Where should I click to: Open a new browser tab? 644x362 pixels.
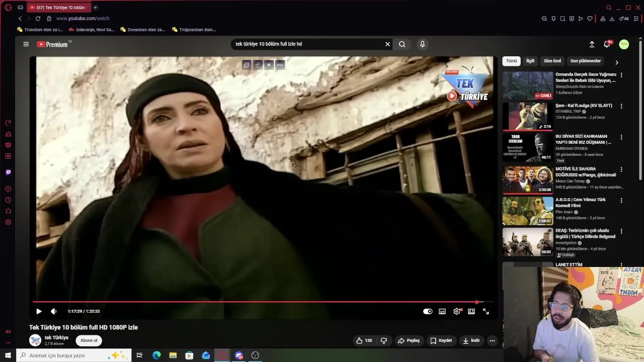click(95, 8)
